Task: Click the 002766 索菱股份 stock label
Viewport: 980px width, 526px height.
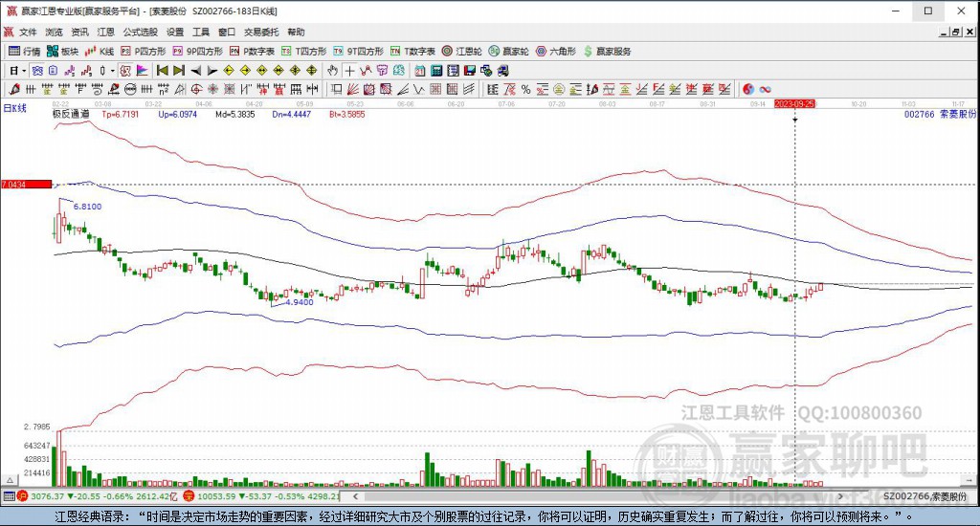Action: pos(940,115)
